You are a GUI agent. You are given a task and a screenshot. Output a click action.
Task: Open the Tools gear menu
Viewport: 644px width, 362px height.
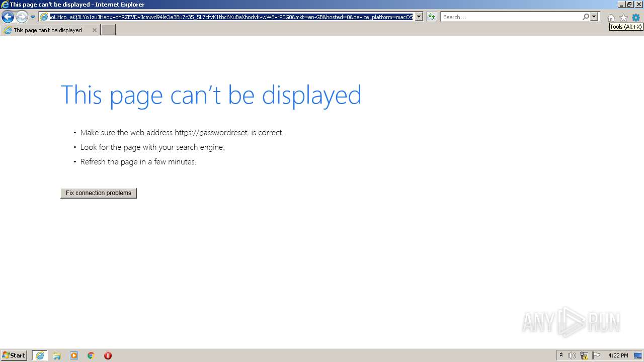(636, 18)
